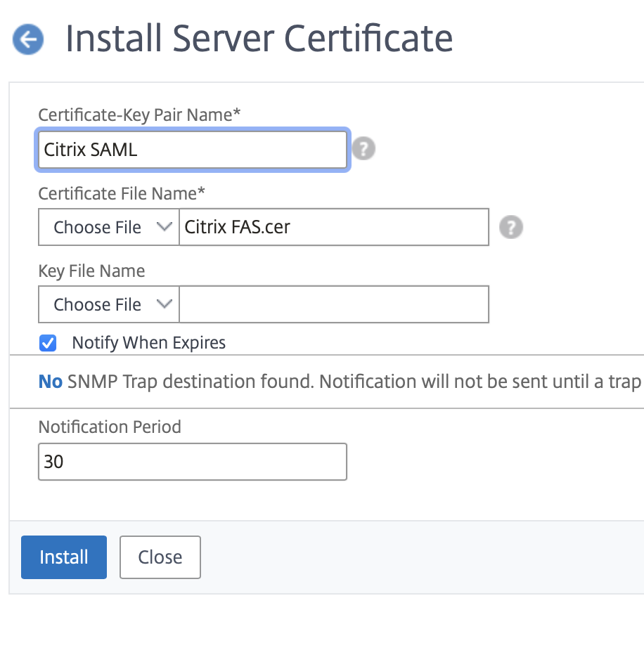Click the Notification Period label
The image size is (644, 655).
click(110, 427)
